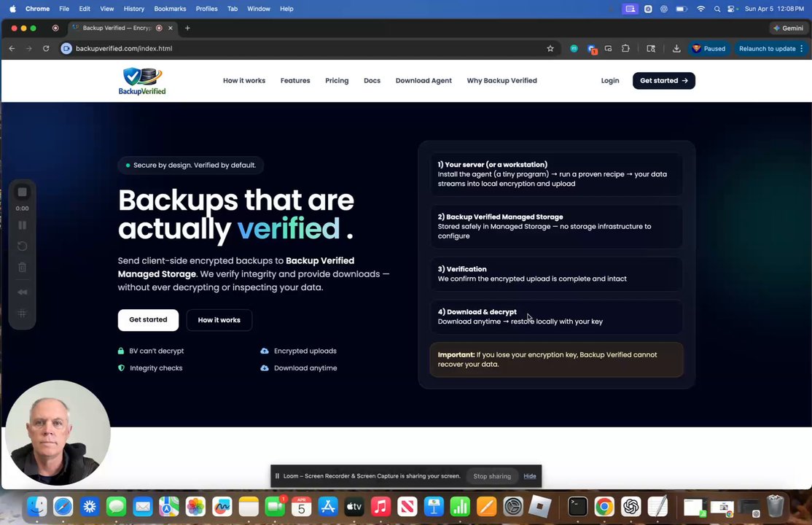The height and width of the screenshot is (525, 812).
Task: Click the BackupVerified logo
Action: click(142, 82)
